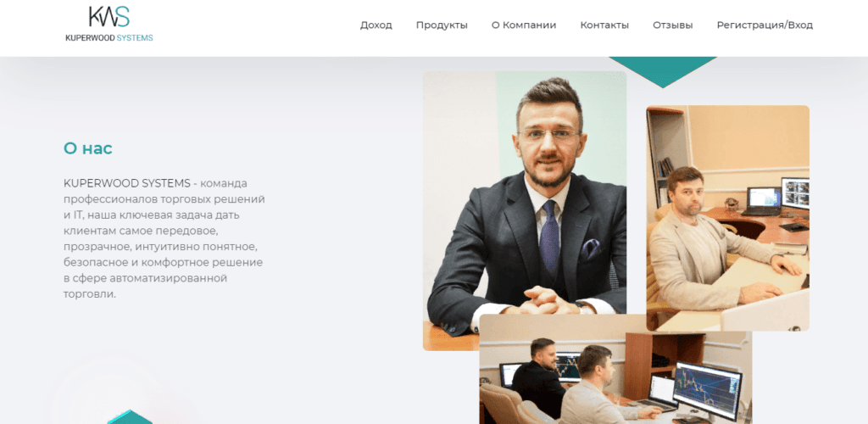Click the KUPERWOOD SYSTEMS text under the logo
This screenshot has width=868, height=424.
(x=109, y=38)
